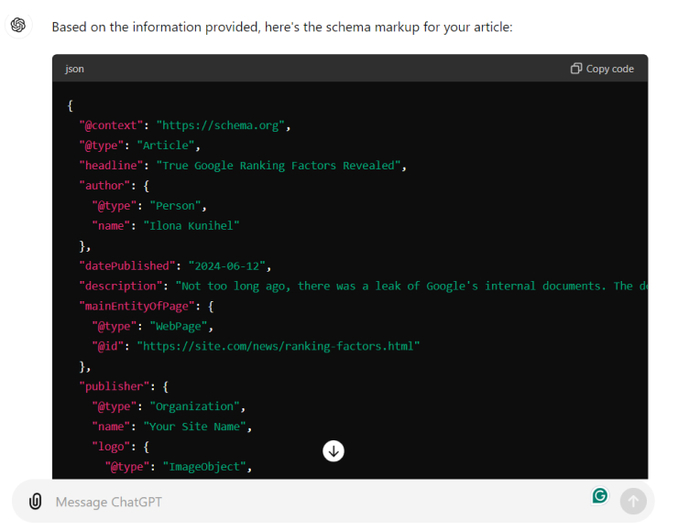This screenshot has width=700, height=530.
Task: Click the site.com ranking-factors URL value
Action: click(279, 346)
